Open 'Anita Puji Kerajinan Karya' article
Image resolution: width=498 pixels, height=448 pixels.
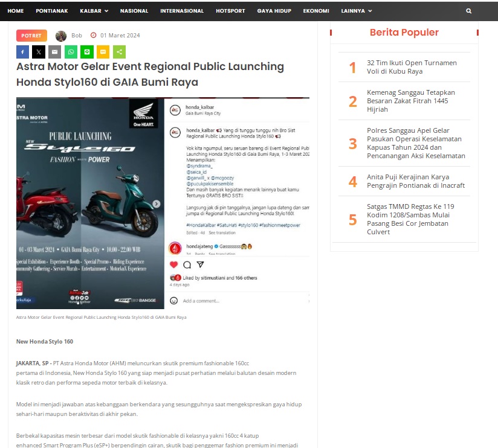tap(416, 181)
